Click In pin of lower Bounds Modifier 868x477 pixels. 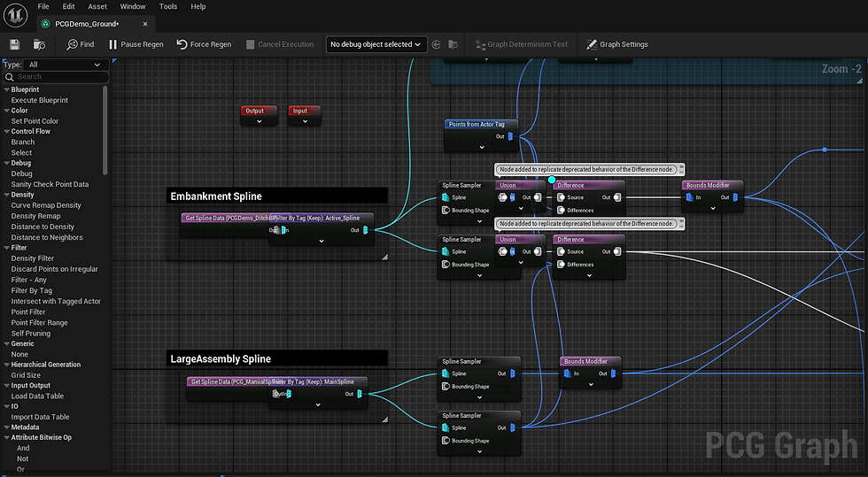click(x=568, y=373)
